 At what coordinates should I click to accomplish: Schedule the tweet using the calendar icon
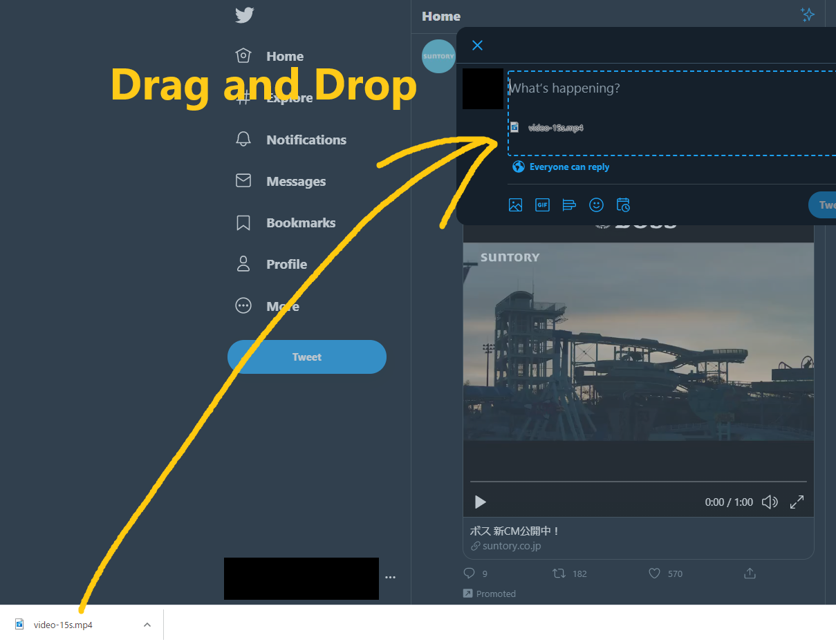(x=623, y=205)
